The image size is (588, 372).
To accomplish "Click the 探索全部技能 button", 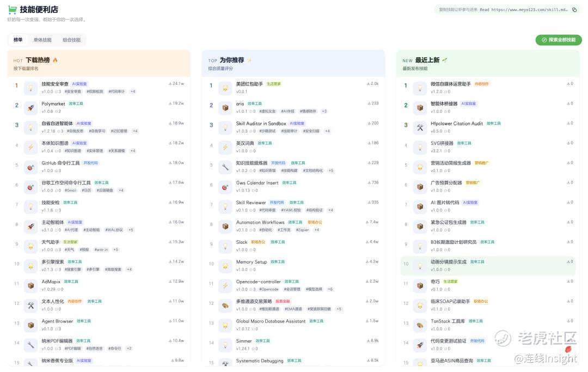I will (x=559, y=40).
